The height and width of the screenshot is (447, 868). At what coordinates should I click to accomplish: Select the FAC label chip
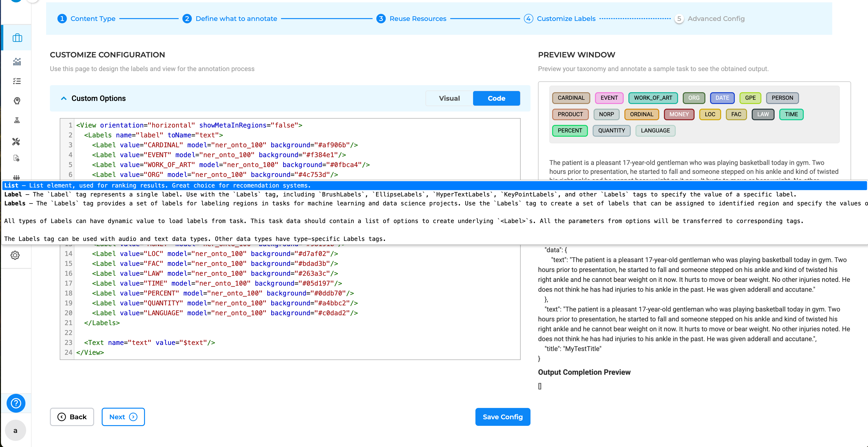[x=736, y=115]
